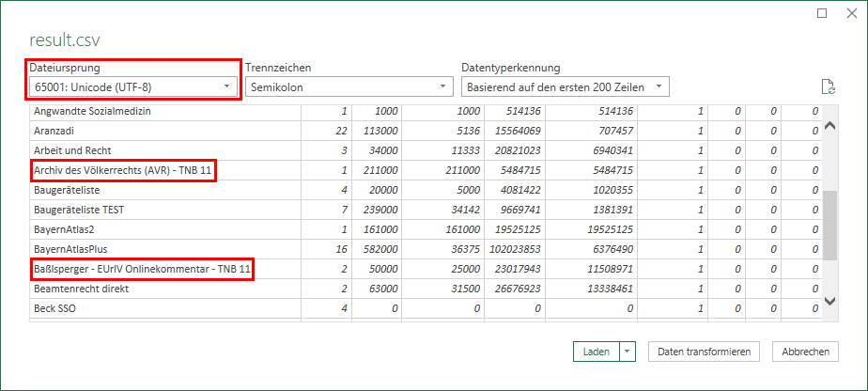The height and width of the screenshot is (391, 868).
Task: Maximize the result.csv dialog window
Action: [x=822, y=14]
